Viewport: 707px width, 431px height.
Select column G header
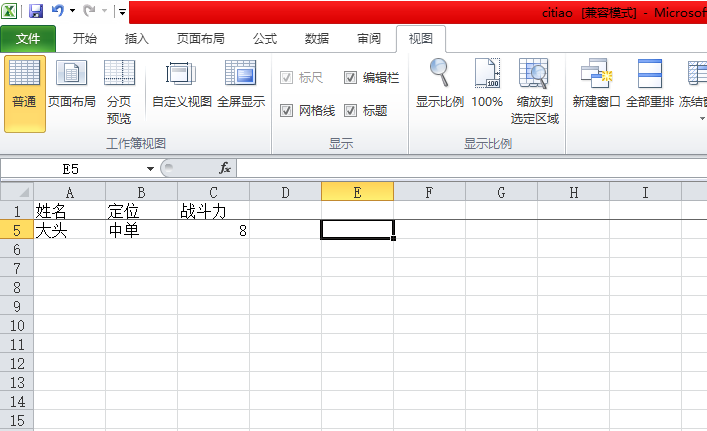pyautogui.click(x=501, y=192)
